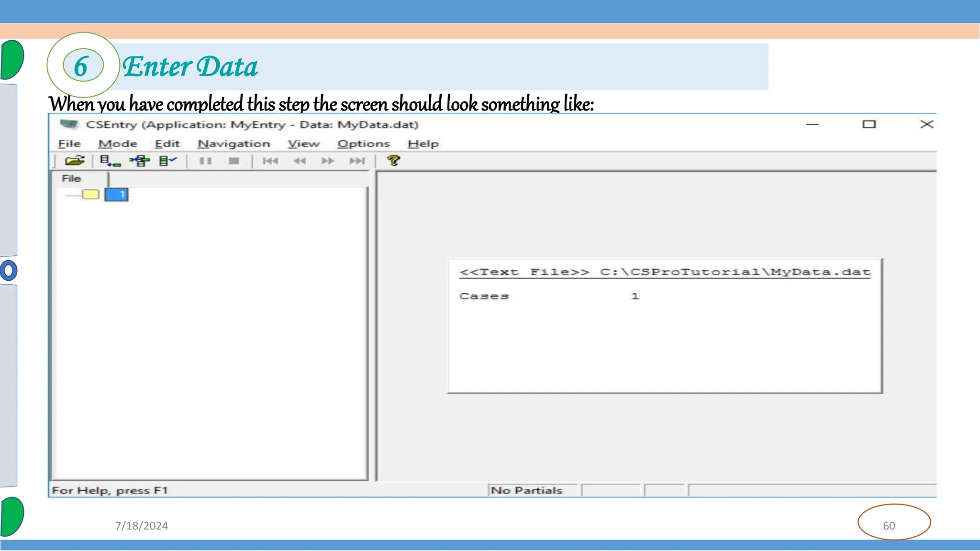Select case 1 in the case tree

pos(116,195)
